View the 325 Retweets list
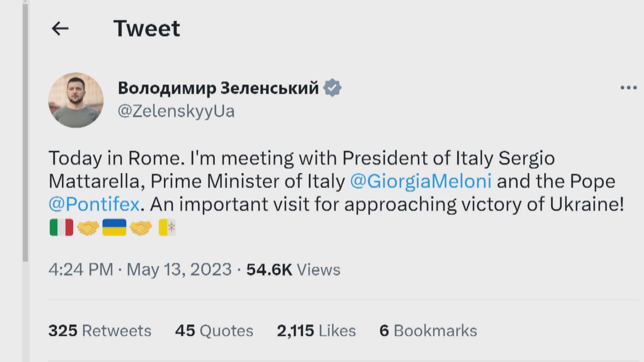Screen dimensions: 644x362 (x=100, y=331)
